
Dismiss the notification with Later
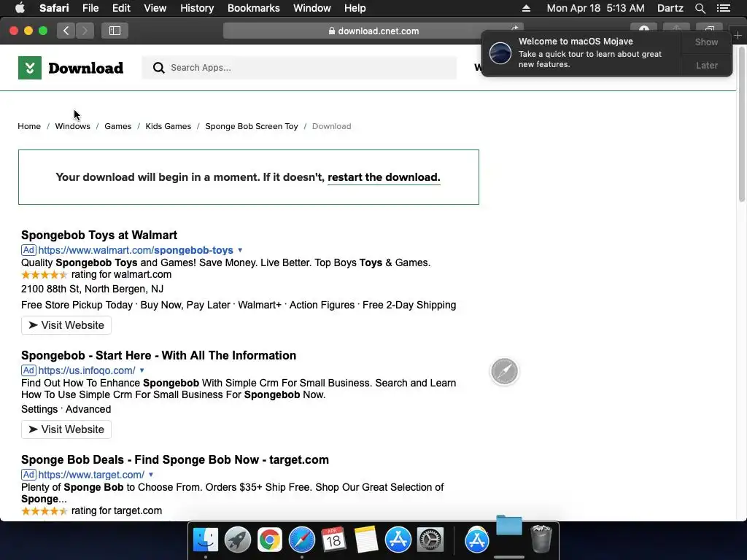[x=706, y=65]
